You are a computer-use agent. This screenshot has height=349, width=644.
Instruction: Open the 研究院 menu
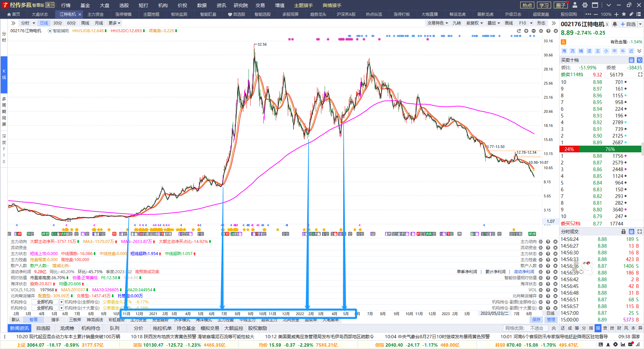pyautogui.click(x=241, y=5)
